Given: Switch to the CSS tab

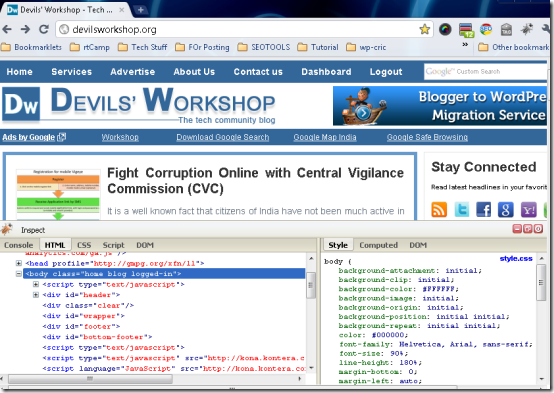Looking at the screenshot, I should click(84, 245).
